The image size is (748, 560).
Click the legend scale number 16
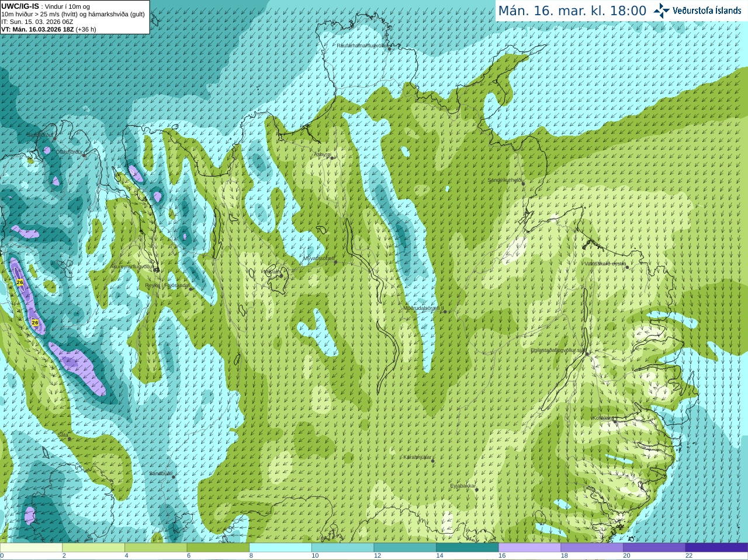click(502, 556)
